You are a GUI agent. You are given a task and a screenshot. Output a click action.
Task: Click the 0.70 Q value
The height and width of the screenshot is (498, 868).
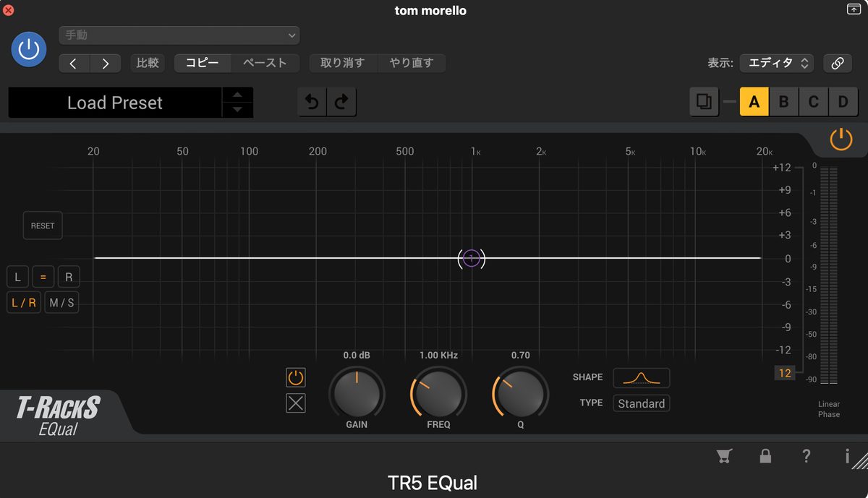[x=520, y=355]
